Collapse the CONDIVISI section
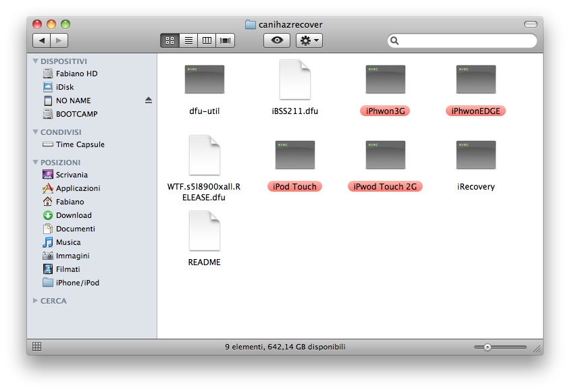Screen dimensions: 570x392 click(x=35, y=132)
